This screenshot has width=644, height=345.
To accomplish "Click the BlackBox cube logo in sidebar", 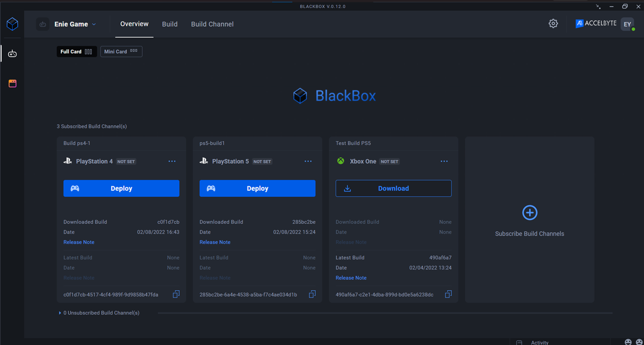I will pyautogui.click(x=12, y=24).
